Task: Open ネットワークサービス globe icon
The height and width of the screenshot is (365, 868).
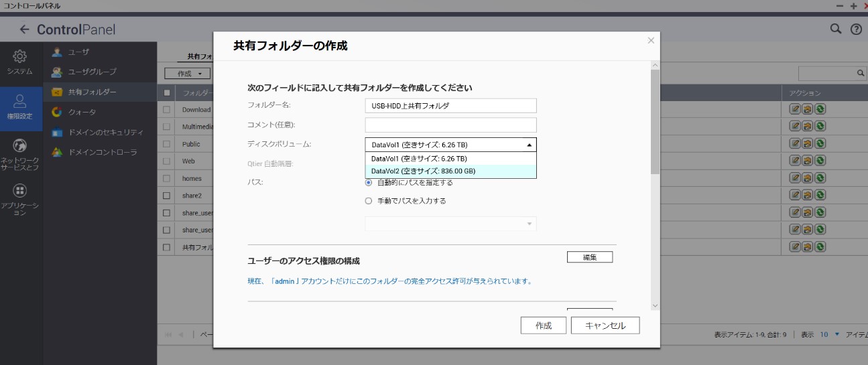Action: pos(20,146)
